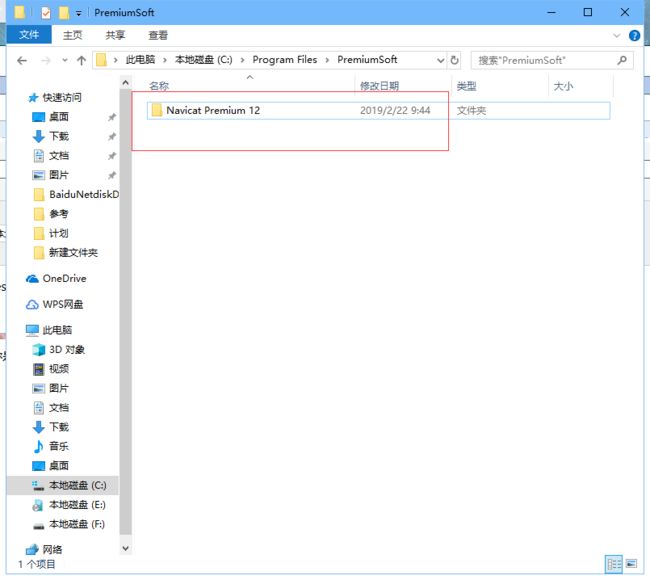Click the new folder icon in title bar

[64, 13]
